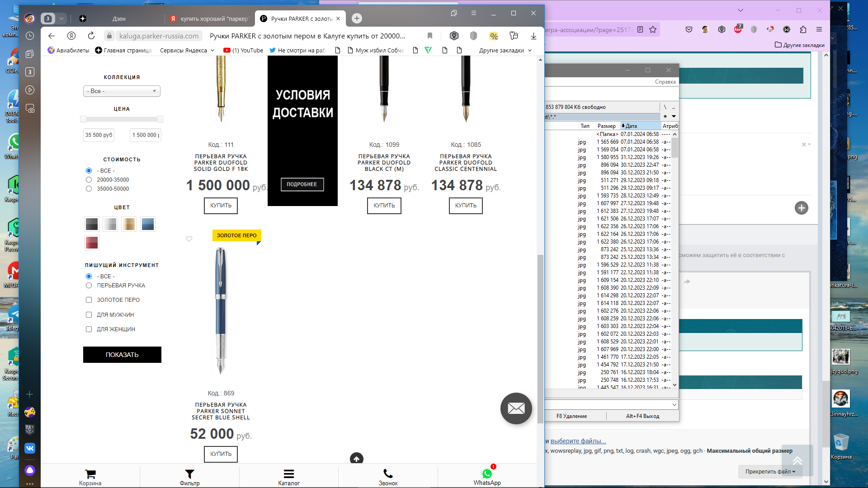Click the address bar URL kaluga.parker-russia.com
The image size is (868, 488).
tap(159, 36)
